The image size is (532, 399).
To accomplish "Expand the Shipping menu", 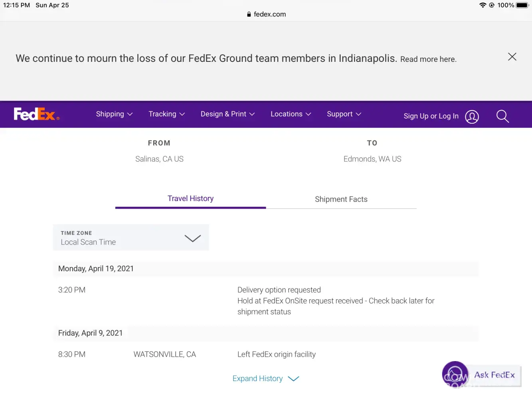I will pyautogui.click(x=114, y=114).
